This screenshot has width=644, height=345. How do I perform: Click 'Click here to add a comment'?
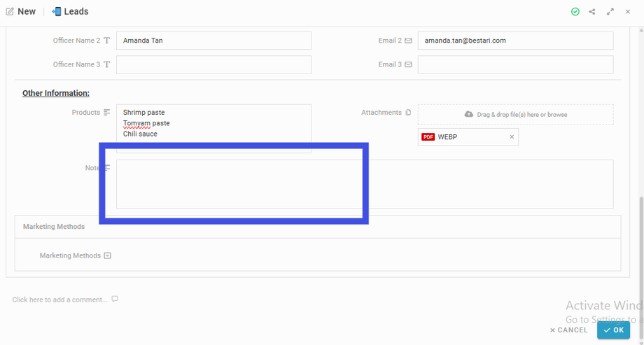(60, 300)
